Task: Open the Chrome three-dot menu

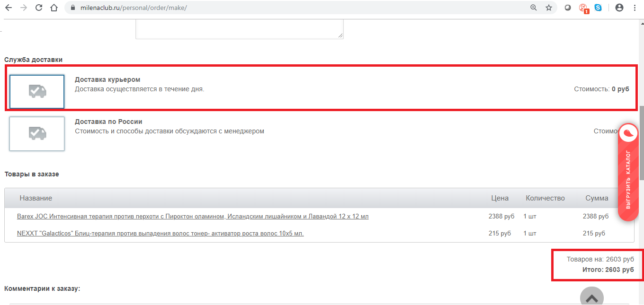Action: pyautogui.click(x=635, y=8)
